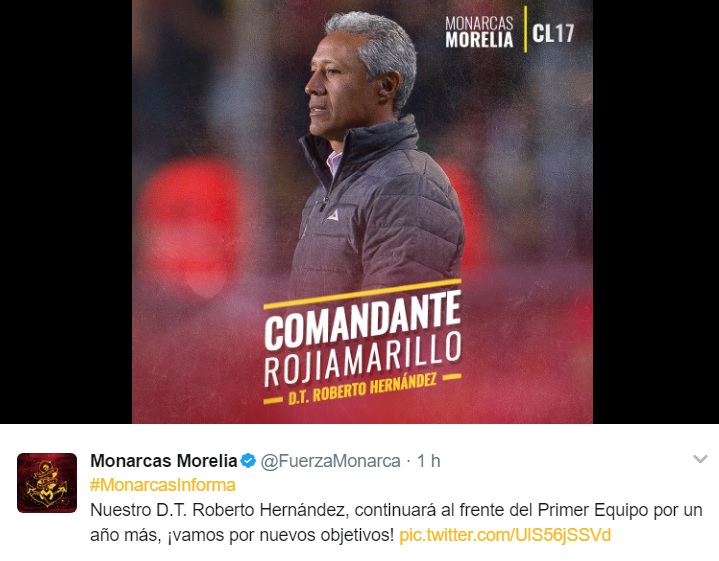719x561 pixels.
Task: Click the tweet text about Roberto Hernández
Action: click(396, 522)
